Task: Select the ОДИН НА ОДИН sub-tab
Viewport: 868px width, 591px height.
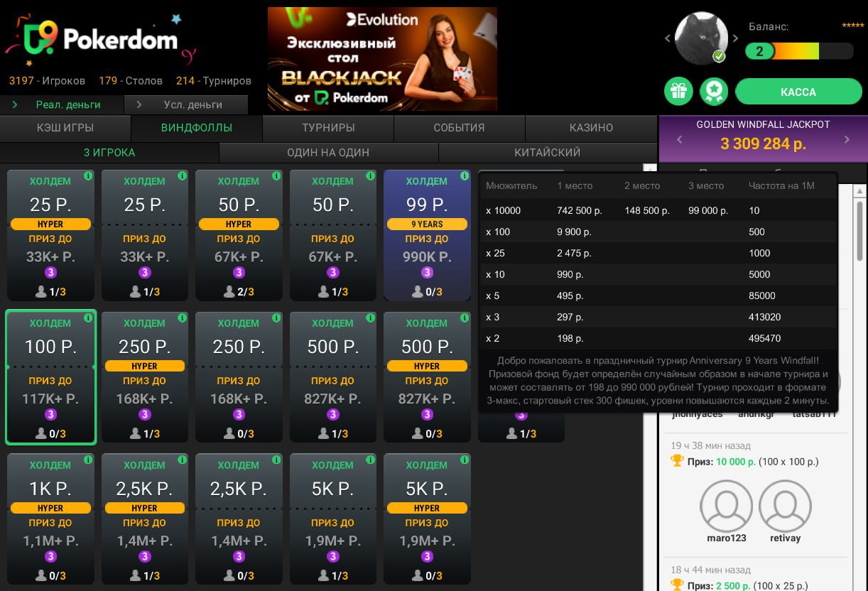Action: 328,152
